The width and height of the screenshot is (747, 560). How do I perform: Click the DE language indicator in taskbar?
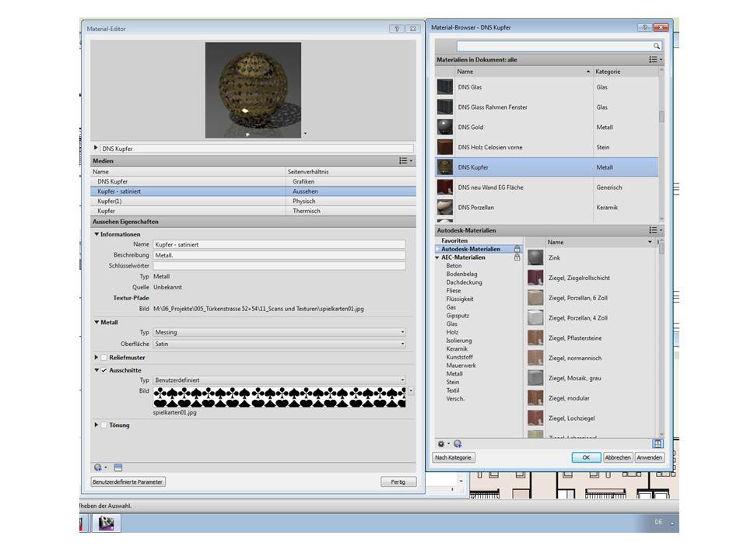(x=658, y=523)
